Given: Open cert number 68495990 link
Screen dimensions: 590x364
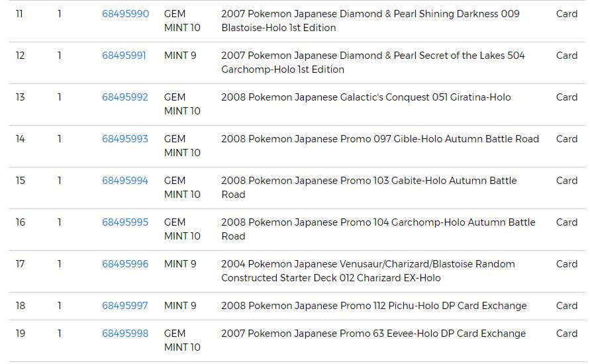Looking at the screenshot, I should click(x=125, y=14).
